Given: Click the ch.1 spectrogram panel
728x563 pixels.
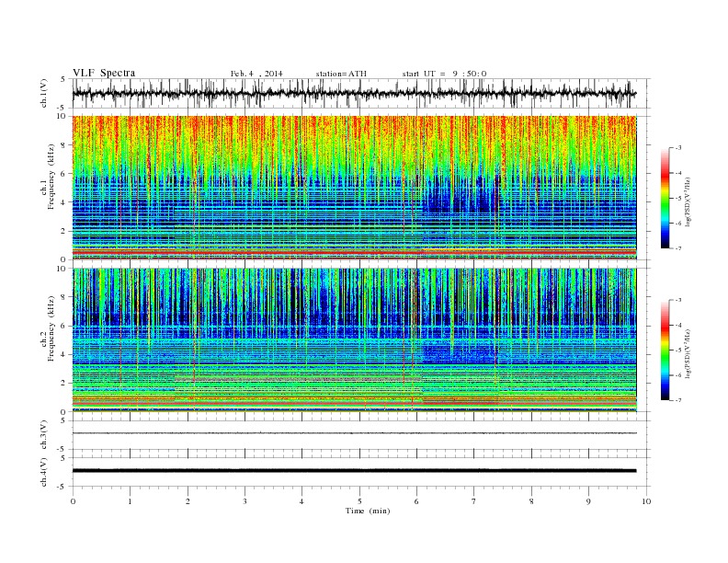Looking at the screenshot, I should [354, 188].
